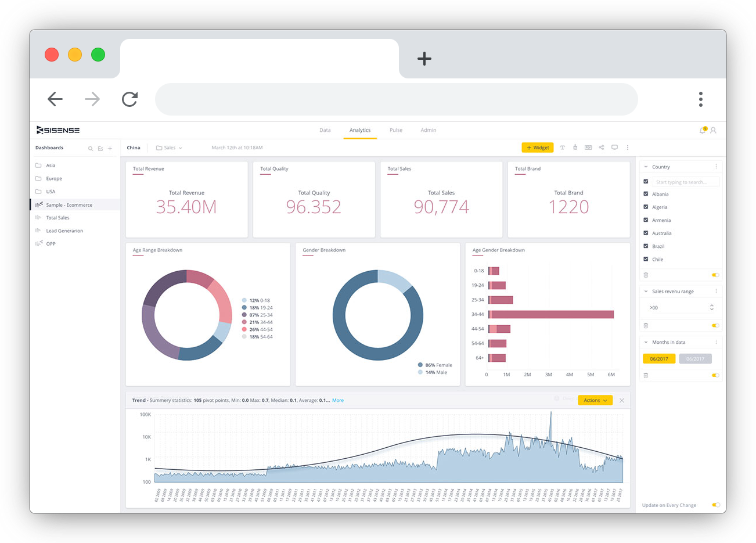The image size is (756, 543).
Task: Open the Admin tab
Action: pyautogui.click(x=428, y=130)
